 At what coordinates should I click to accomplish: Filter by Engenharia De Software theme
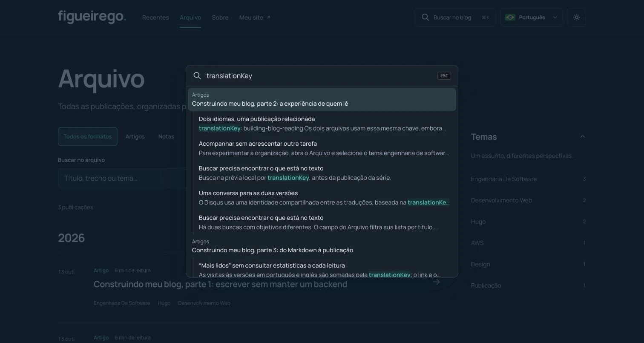tap(528, 179)
